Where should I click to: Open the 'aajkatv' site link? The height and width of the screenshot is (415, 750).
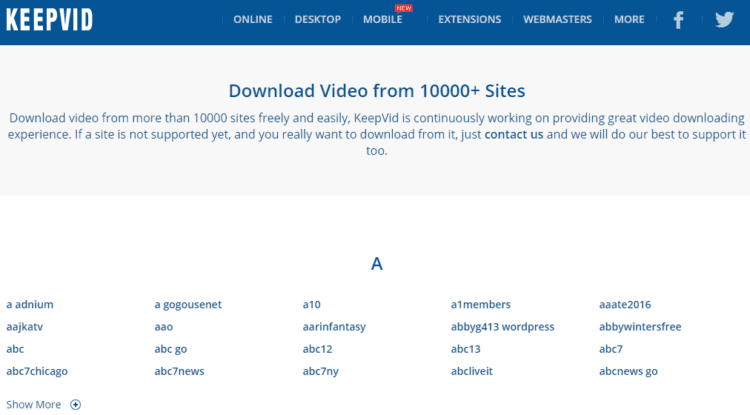pyautogui.click(x=24, y=327)
